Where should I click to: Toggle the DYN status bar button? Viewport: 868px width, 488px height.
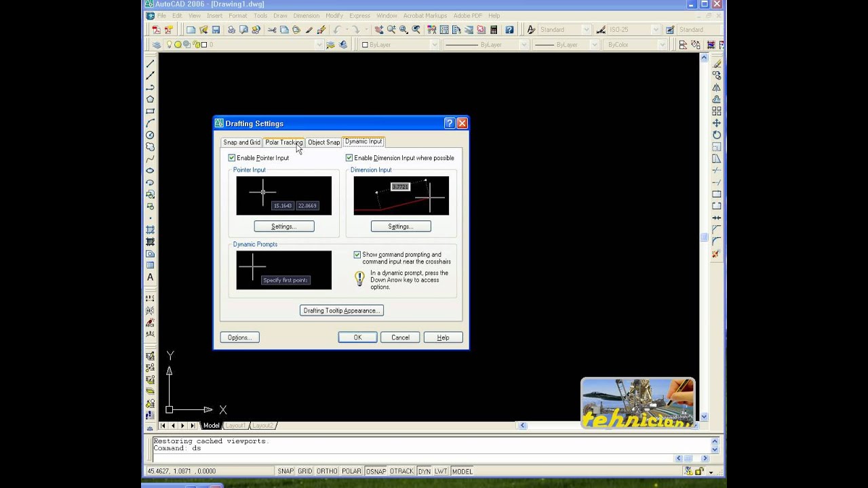[424, 471]
